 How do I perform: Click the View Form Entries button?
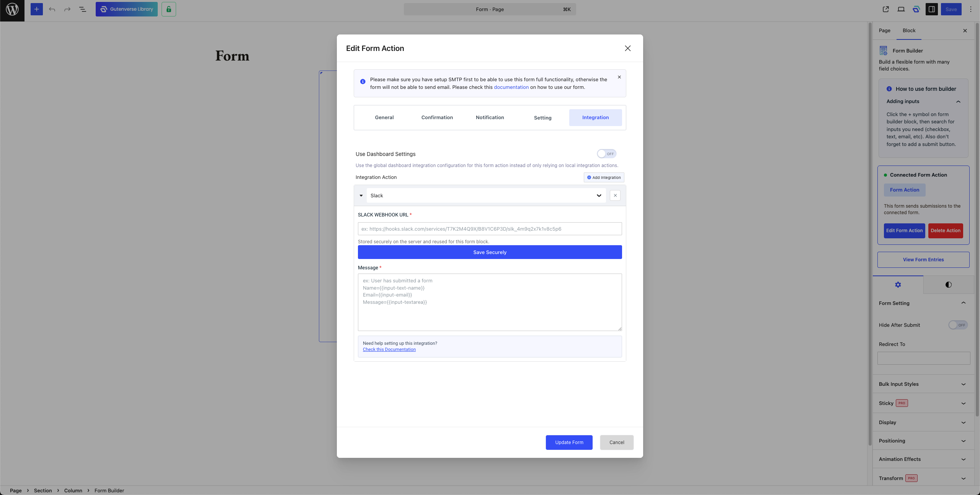click(x=923, y=260)
